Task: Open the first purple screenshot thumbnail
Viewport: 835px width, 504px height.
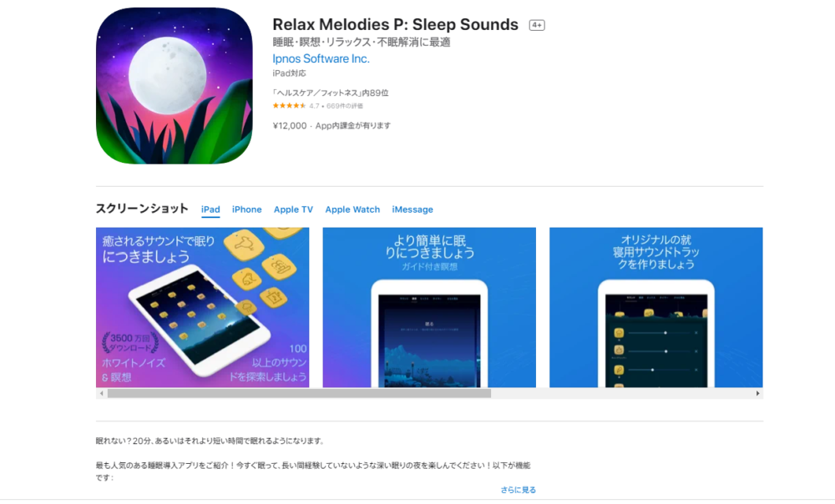Action: click(202, 307)
